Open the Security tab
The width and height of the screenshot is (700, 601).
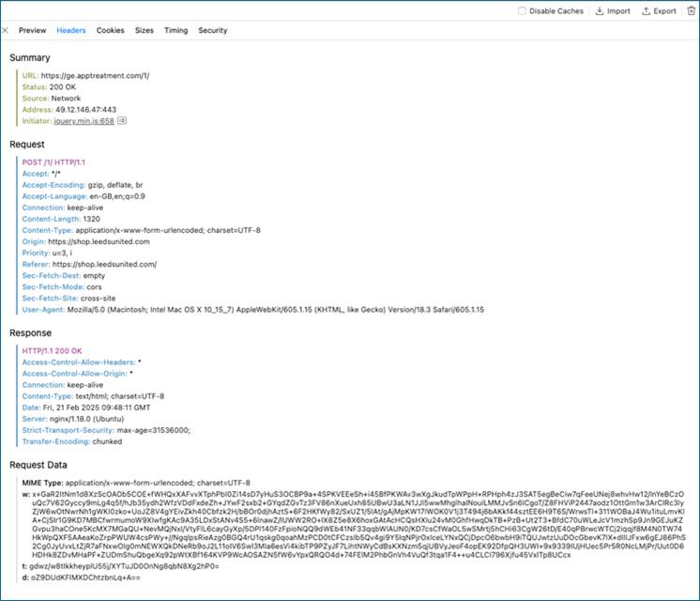click(213, 30)
